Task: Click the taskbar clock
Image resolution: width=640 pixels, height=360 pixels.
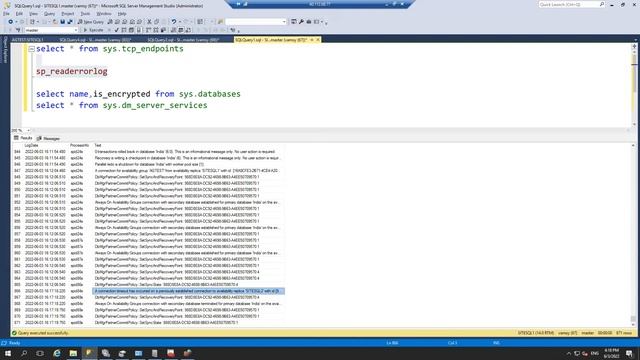Action: tap(611, 353)
